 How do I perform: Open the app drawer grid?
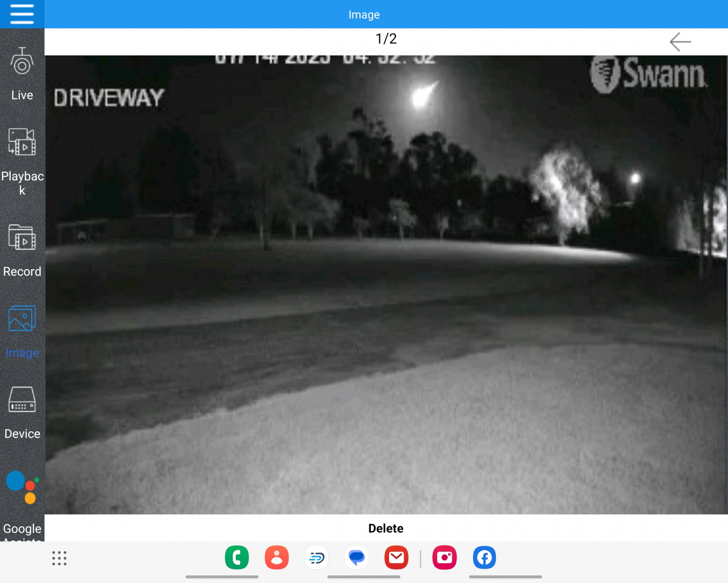pos(59,558)
